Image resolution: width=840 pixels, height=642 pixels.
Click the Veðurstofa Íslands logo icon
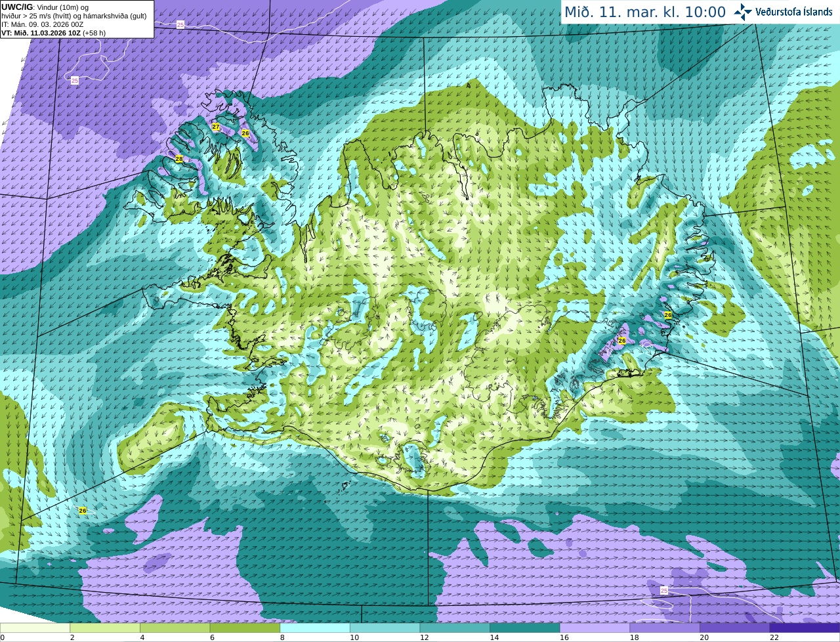[x=743, y=12]
